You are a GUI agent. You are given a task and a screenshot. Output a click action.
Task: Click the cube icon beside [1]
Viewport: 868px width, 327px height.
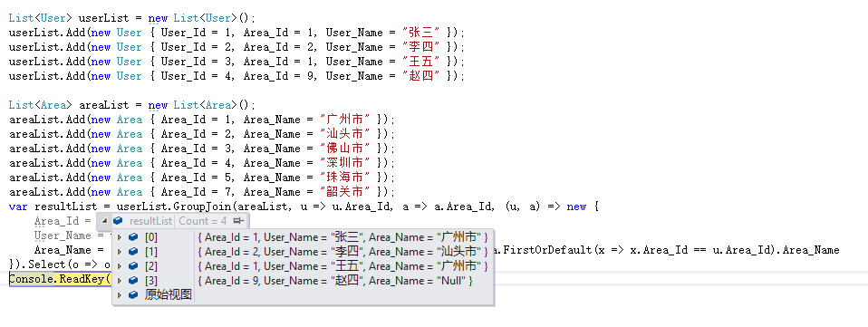click(133, 252)
